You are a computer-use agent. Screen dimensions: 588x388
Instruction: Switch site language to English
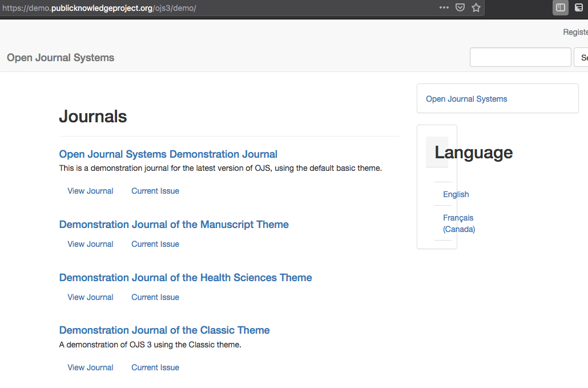tap(456, 194)
